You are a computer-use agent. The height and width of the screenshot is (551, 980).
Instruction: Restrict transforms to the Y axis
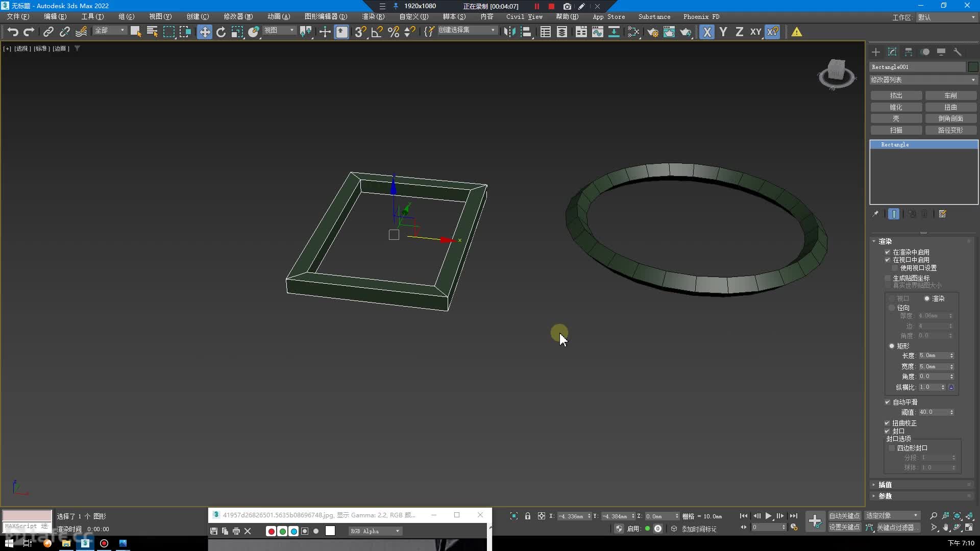point(723,32)
